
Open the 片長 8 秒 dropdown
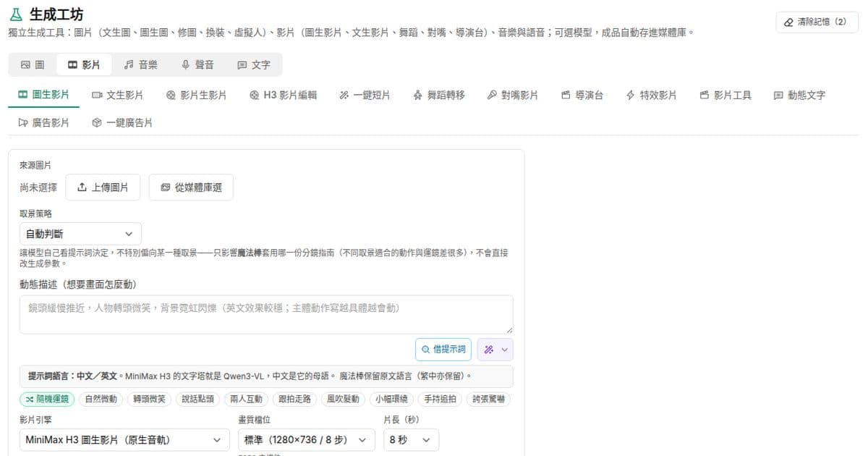coord(411,439)
